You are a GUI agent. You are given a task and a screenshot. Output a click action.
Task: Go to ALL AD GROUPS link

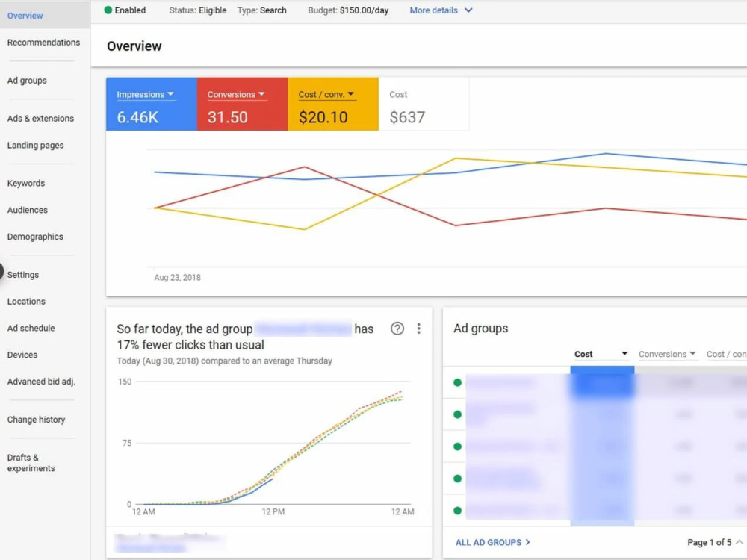tap(492, 542)
